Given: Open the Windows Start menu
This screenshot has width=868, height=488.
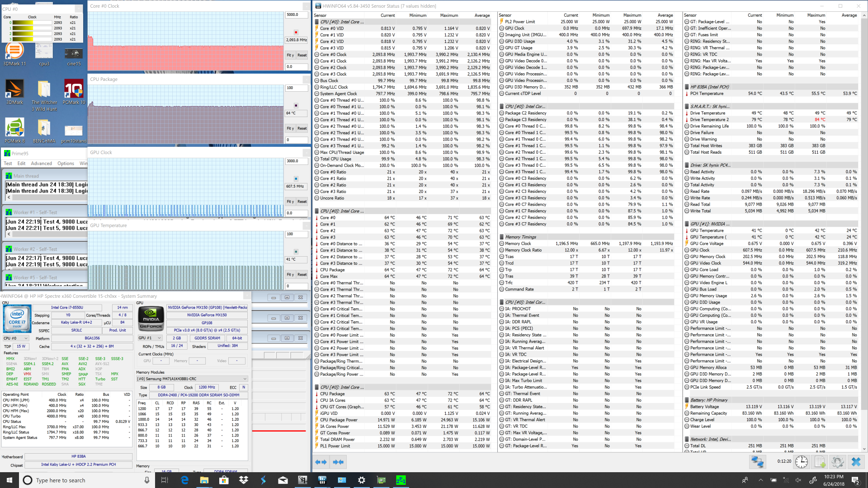Looking at the screenshot, I should coord(9,480).
